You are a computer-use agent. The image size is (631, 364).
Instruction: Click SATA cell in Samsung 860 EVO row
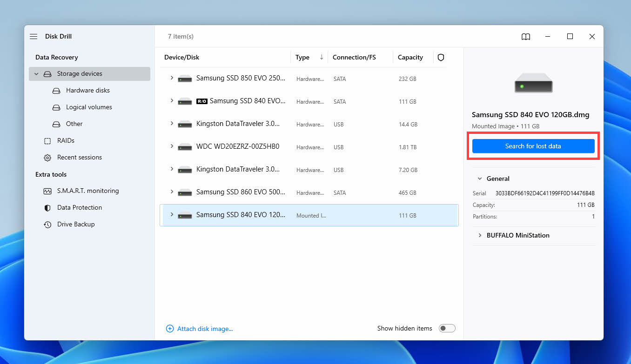tap(340, 193)
